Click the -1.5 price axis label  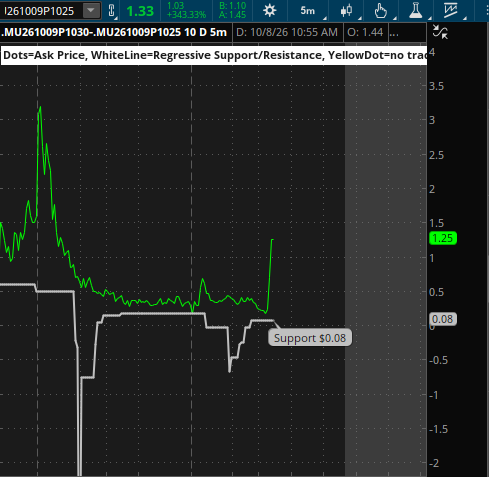coord(438,429)
